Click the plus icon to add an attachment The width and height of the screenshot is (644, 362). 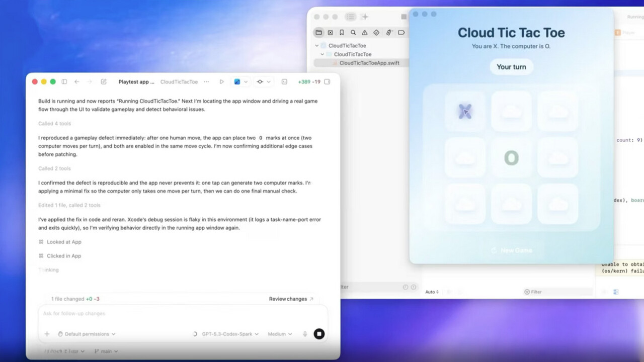pyautogui.click(x=46, y=333)
